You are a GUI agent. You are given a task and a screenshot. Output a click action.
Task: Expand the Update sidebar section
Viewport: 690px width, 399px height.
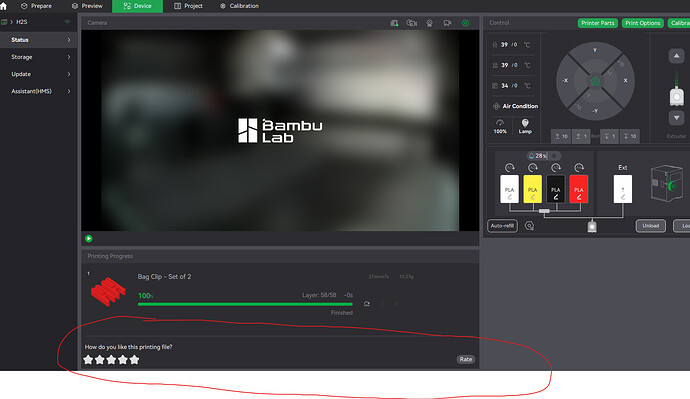[x=39, y=74]
